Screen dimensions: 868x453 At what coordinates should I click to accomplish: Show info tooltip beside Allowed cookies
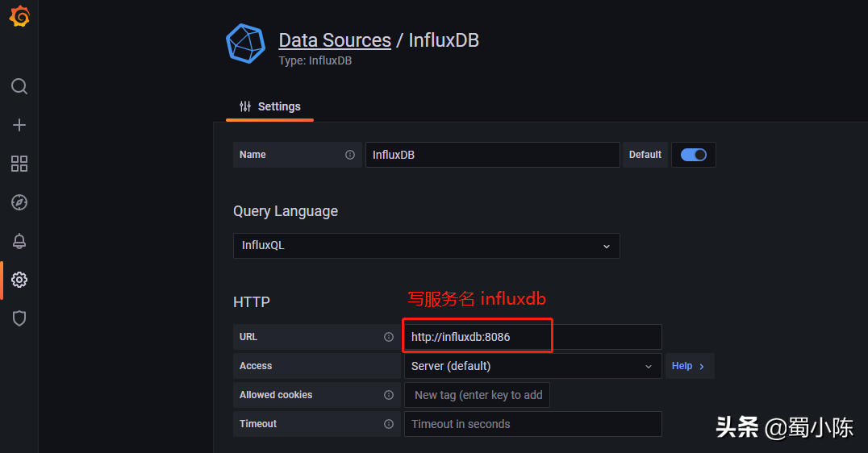[x=389, y=395]
